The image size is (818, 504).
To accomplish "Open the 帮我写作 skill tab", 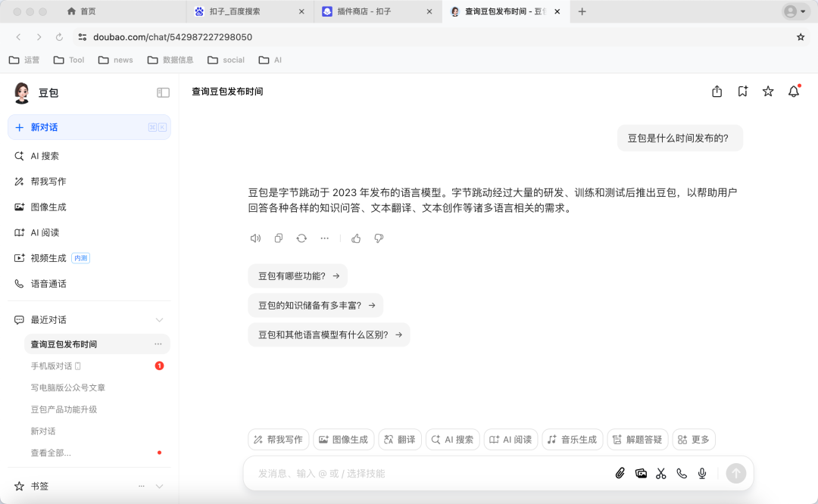I will point(278,439).
